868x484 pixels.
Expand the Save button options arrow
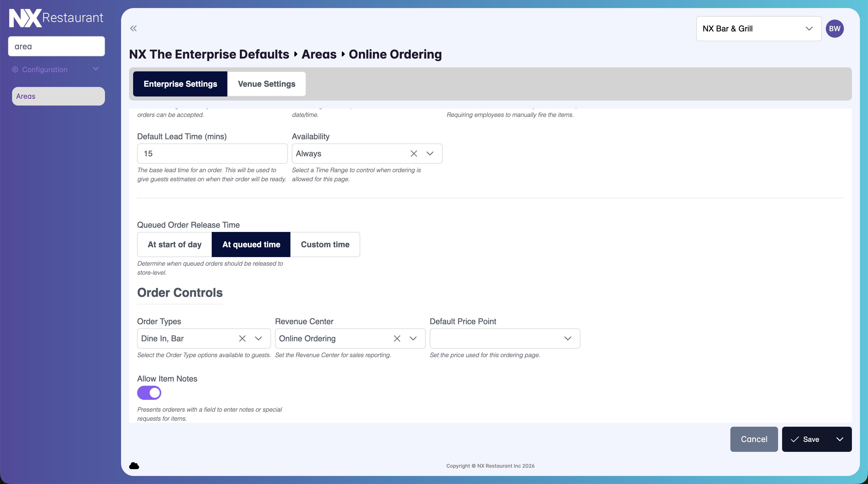tap(840, 439)
